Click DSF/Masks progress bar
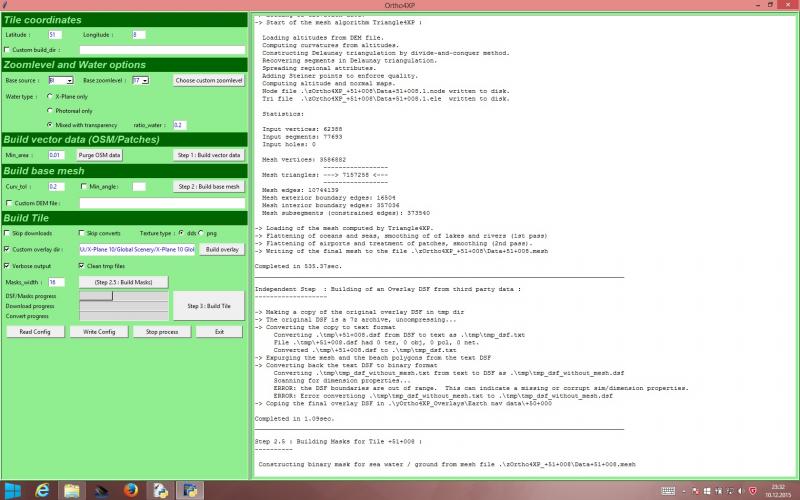Image resolution: width=800 pixels, height=500 pixels. pos(123,296)
